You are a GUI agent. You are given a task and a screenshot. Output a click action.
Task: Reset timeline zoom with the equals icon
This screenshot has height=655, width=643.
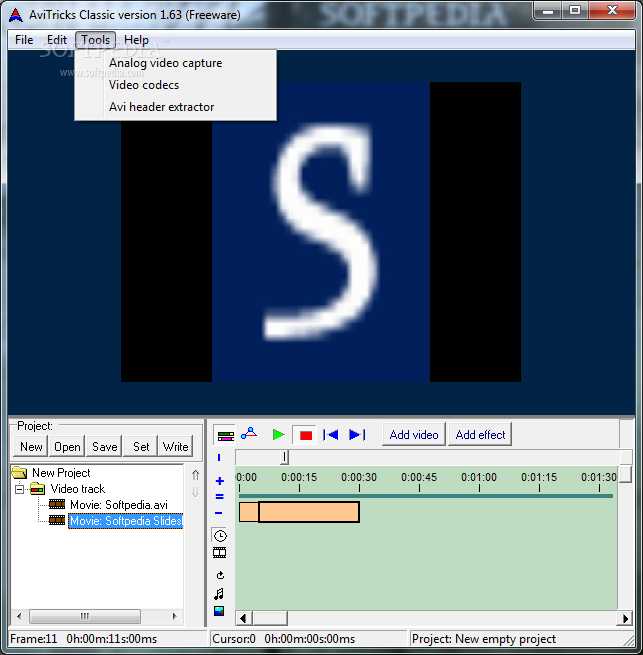click(220, 497)
